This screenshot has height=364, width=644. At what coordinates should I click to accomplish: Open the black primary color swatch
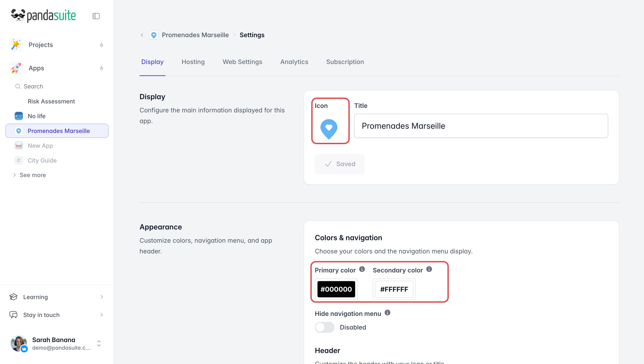pos(336,289)
